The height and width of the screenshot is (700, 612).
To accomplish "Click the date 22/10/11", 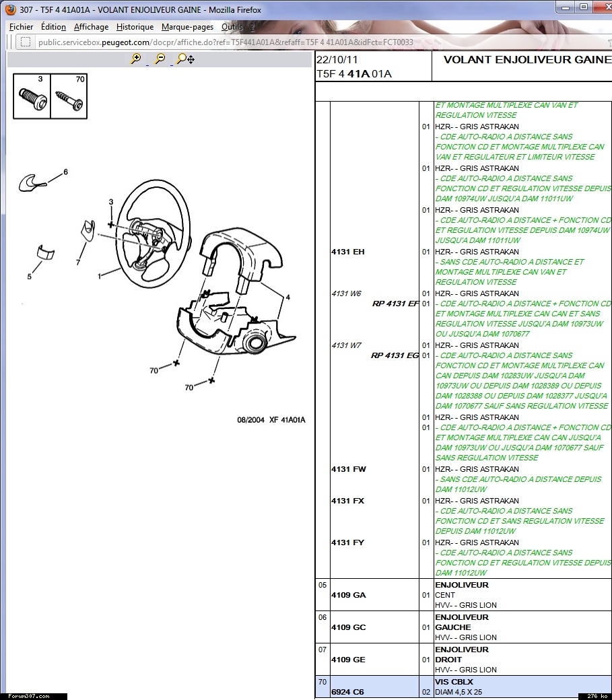I will (x=337, y=59).
